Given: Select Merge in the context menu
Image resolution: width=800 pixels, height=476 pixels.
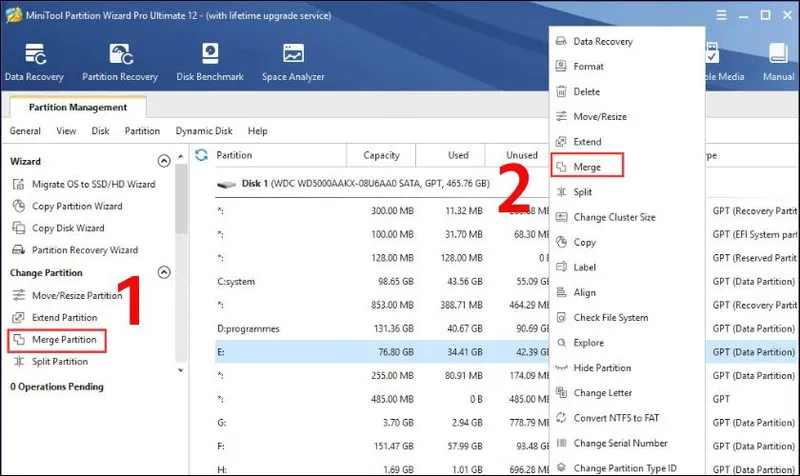Looking at the screenshot, I should 587,166.
